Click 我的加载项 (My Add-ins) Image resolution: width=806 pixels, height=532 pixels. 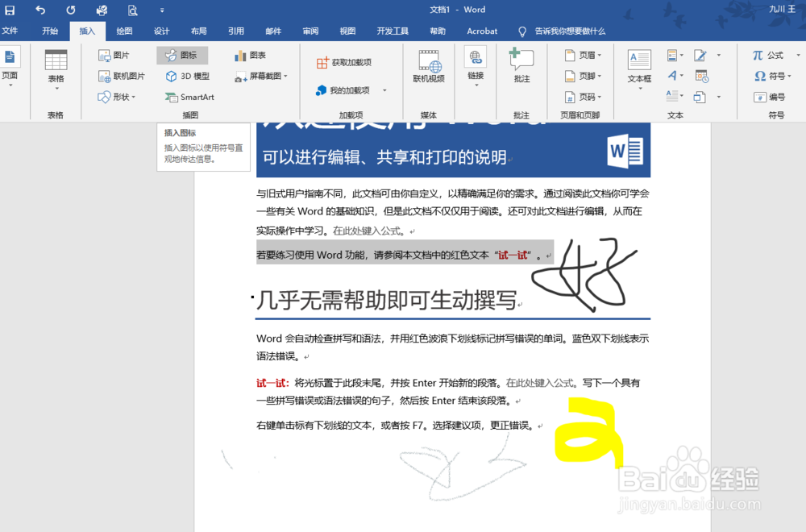(343, 90)
